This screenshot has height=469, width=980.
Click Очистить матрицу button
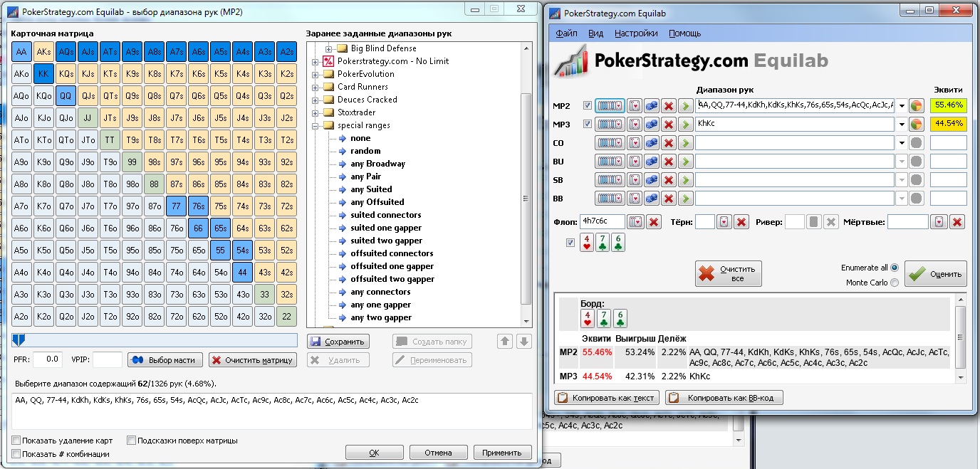point(253,360)
